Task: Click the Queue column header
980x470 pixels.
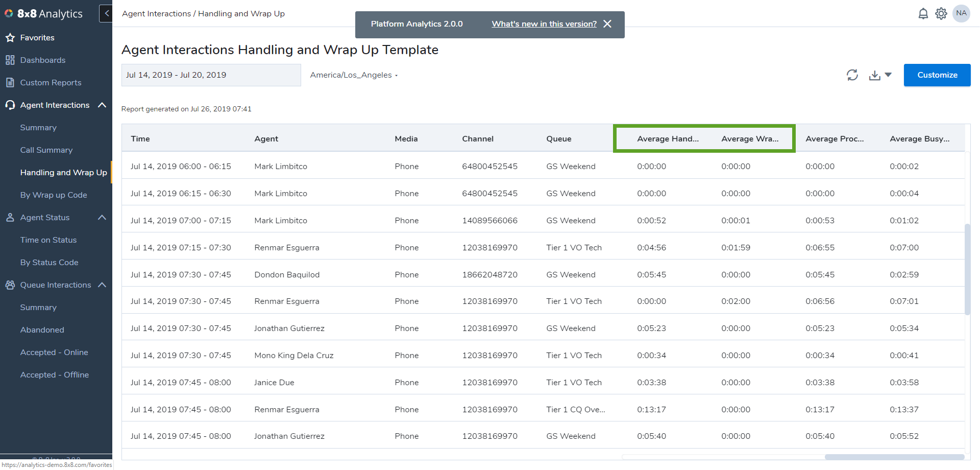Action: pos(559,138)
